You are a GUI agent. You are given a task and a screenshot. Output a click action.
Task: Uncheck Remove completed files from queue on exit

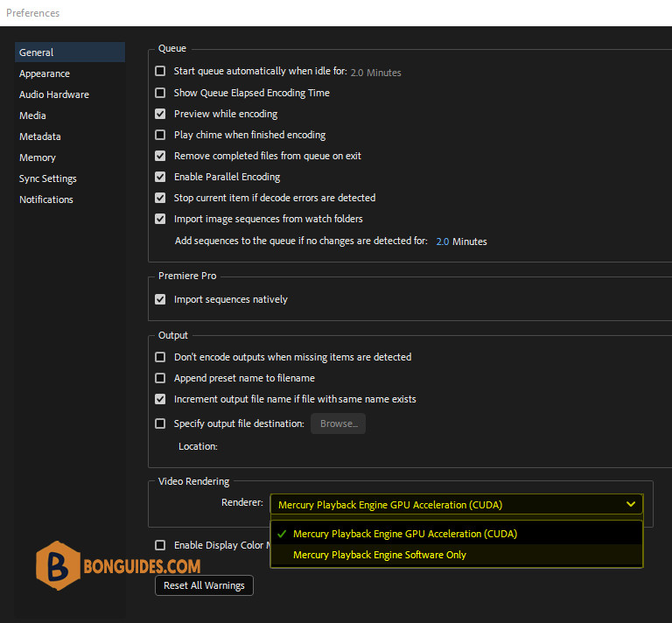point(160,156)
